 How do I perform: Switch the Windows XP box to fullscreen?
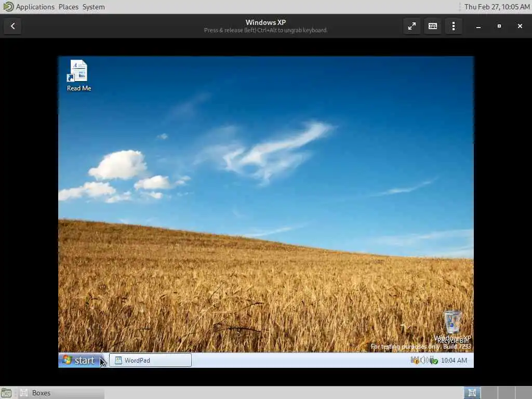tap(412, 26)
